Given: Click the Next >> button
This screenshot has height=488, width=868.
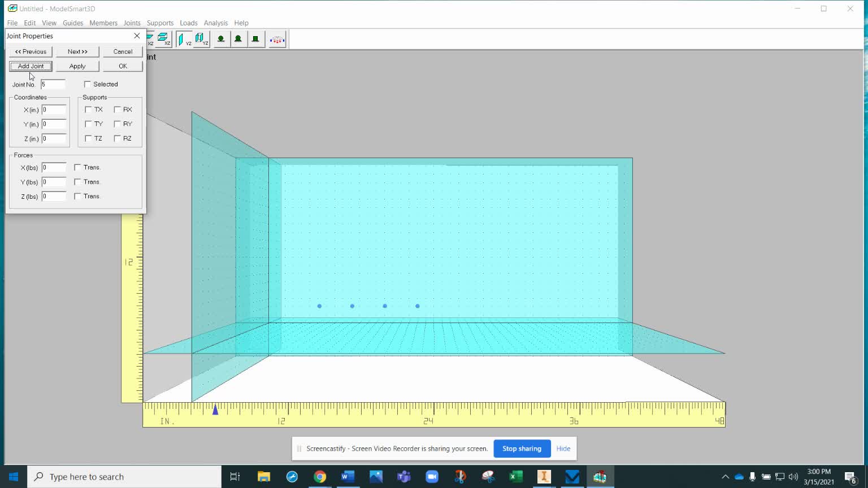Looking at the screenshot, I should coord(77,51).
